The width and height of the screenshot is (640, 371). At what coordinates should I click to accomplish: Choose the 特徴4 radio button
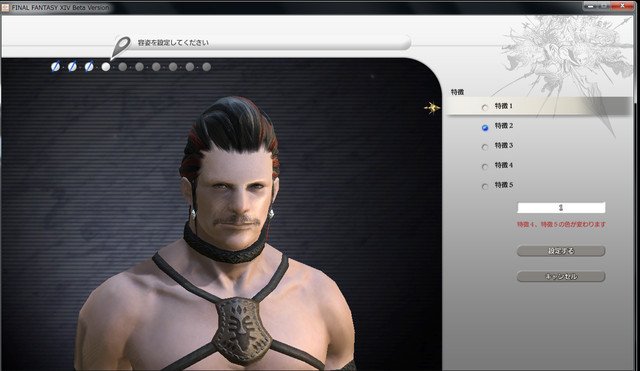pos(484,167)
